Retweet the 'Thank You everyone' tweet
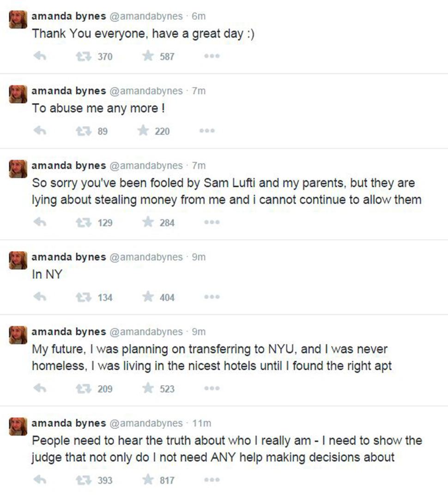Viewport: 448px width, 495px height. point(83,56)
